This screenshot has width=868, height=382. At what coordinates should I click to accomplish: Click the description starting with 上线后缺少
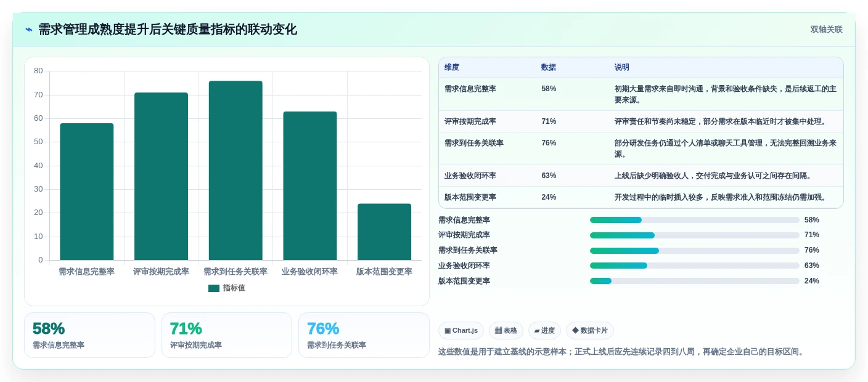pyautogui.click(x=713, y=176)
